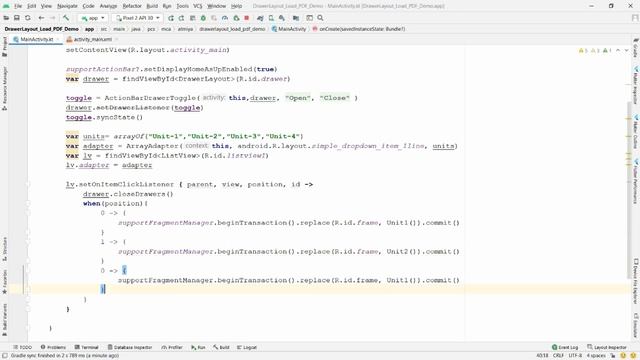Open the Flutter Performance right sidebar tab
The height and width of the screenshot is (360, 640).
636,182
